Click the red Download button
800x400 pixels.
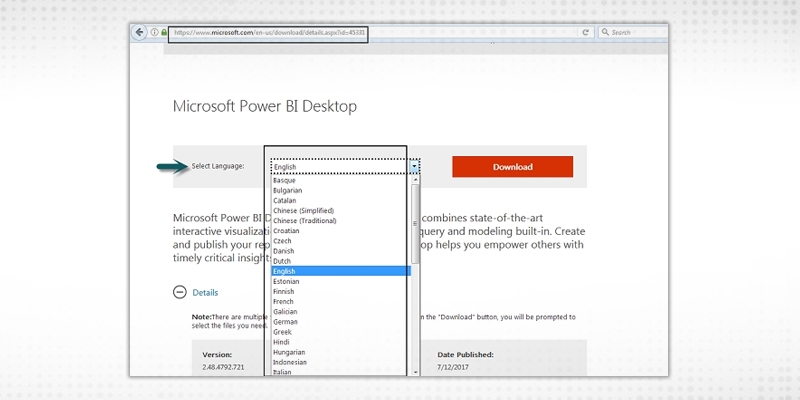512,167
